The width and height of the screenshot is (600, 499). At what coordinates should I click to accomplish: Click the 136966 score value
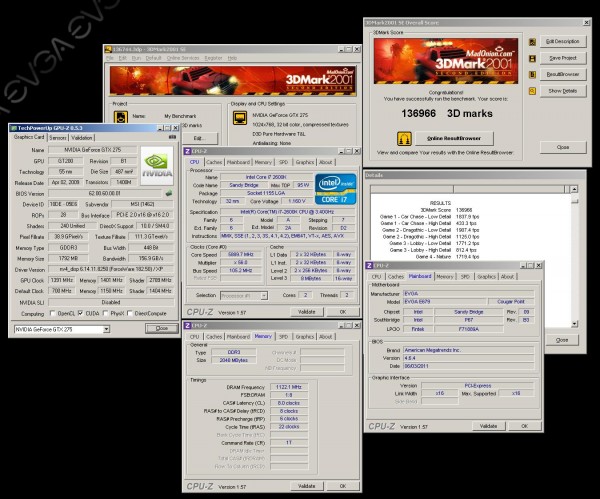419,114
